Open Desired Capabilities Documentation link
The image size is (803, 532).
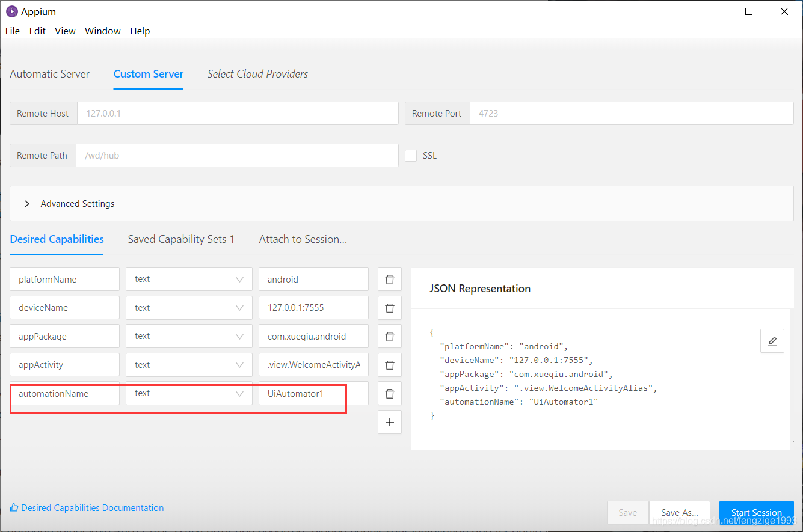click(93, 507)
